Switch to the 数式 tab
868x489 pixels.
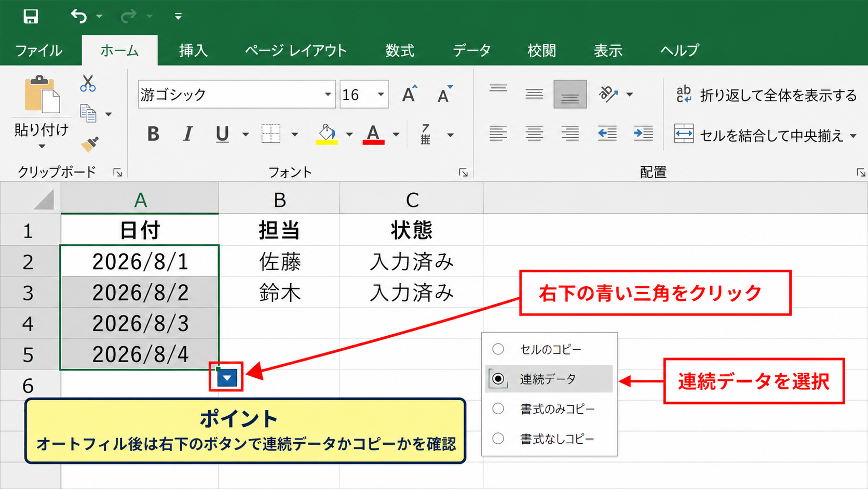point(400,50)
